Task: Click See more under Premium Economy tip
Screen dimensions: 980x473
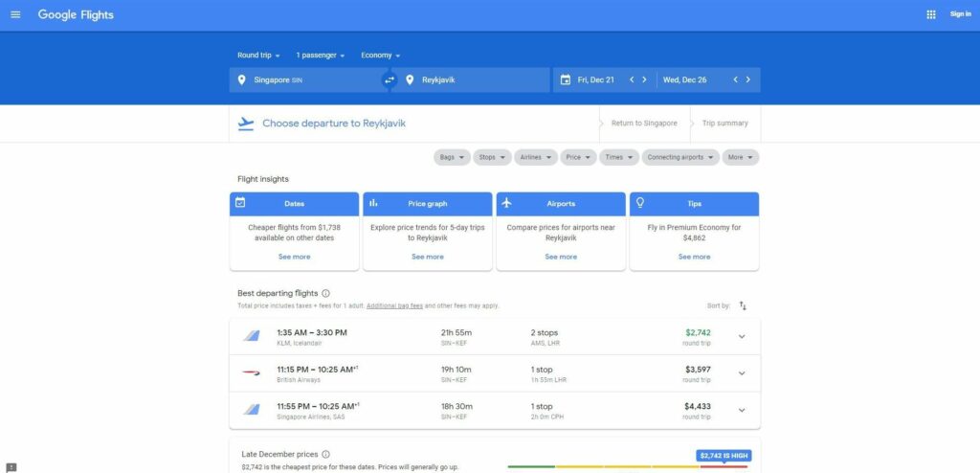Action: tap(695, 257)
